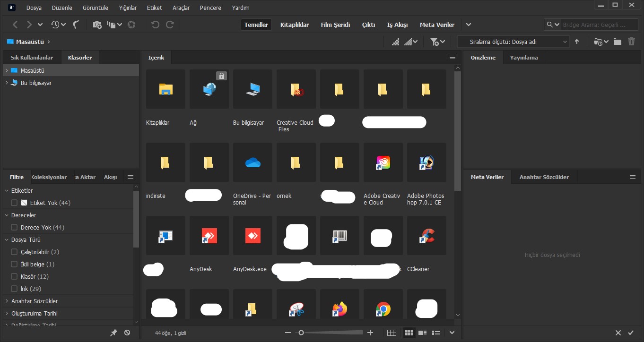Collapse the Dosya Türü filter section
Image resolution: width=644 pixels, height=342 pixels.
coord(7,239)
